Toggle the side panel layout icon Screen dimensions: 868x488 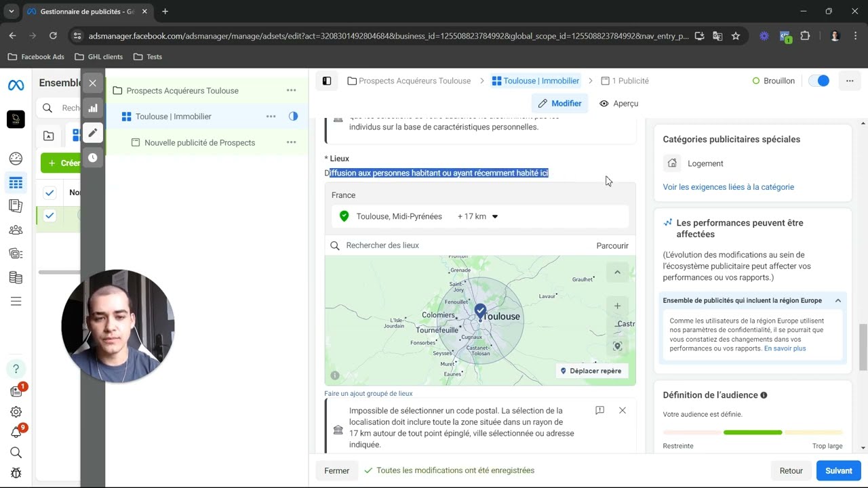[327, 81]
